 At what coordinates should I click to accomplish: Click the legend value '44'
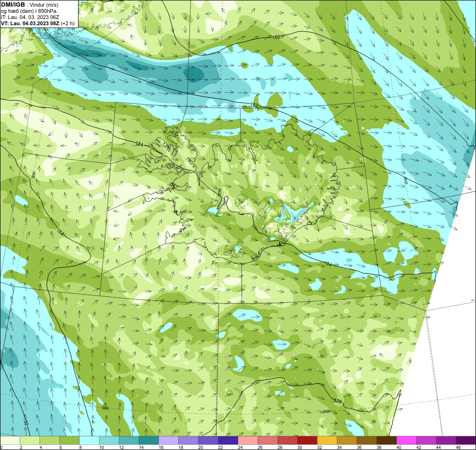coord(438,447)
